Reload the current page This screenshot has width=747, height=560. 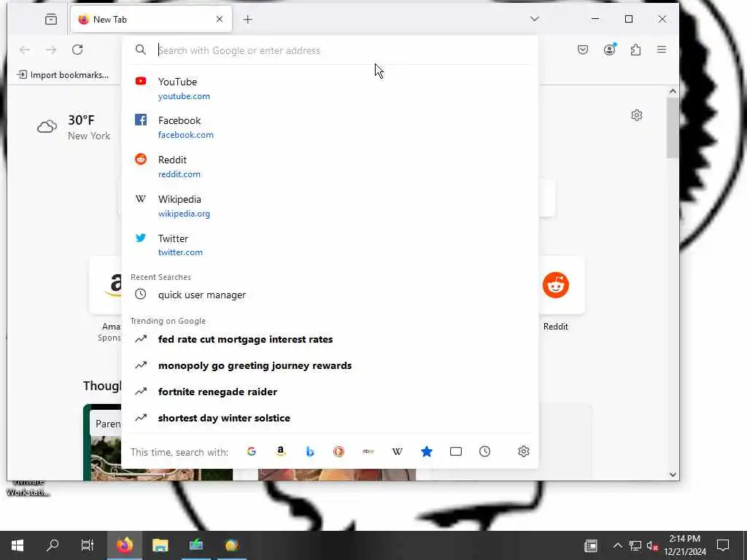click(x=77, y=50)
